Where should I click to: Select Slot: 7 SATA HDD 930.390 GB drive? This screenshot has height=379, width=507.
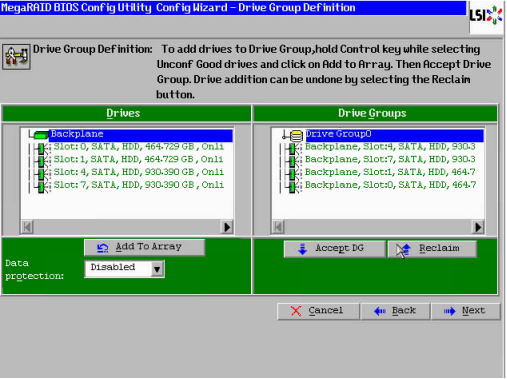(x=139, y=185)
